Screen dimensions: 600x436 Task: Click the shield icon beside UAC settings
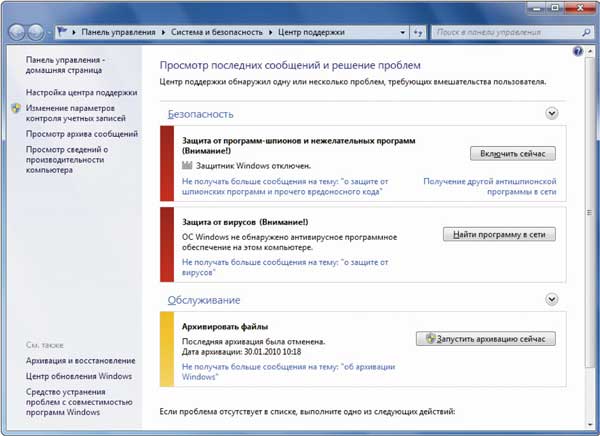16,108
